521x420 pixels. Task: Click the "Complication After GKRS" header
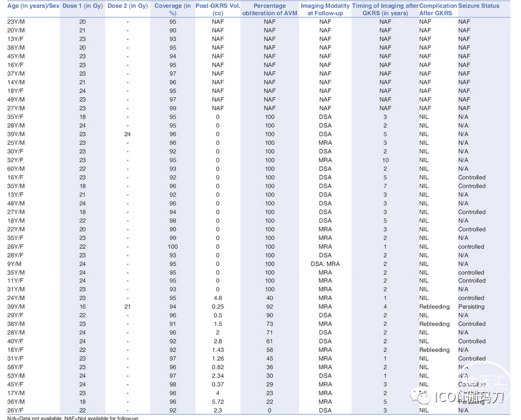pyautogui.click(x=438, y=10)
